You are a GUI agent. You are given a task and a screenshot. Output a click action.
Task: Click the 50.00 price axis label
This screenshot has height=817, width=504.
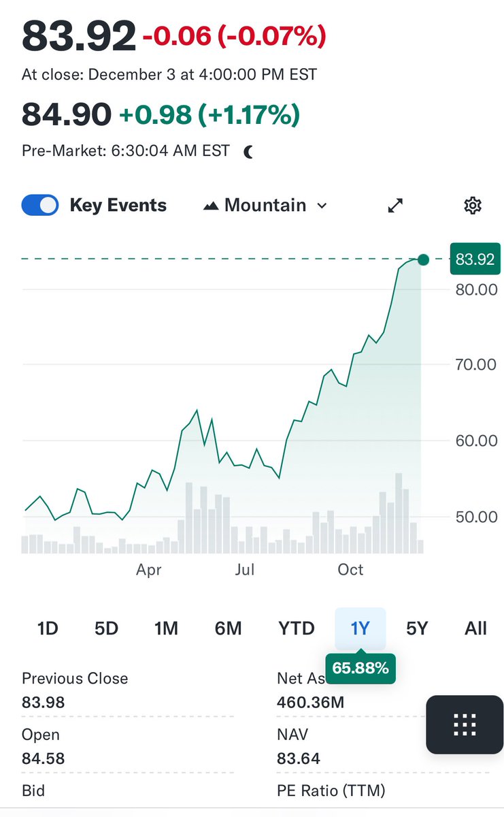tap(475, 517)
